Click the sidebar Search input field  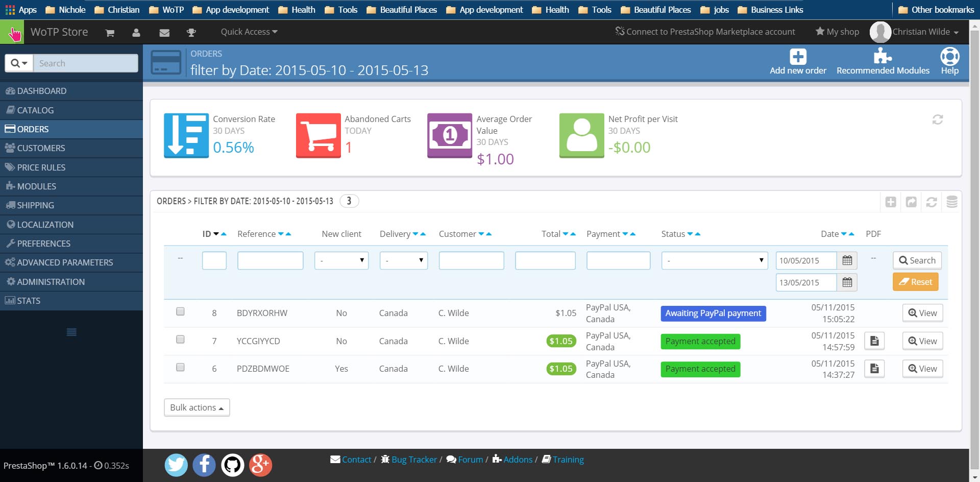86,63
